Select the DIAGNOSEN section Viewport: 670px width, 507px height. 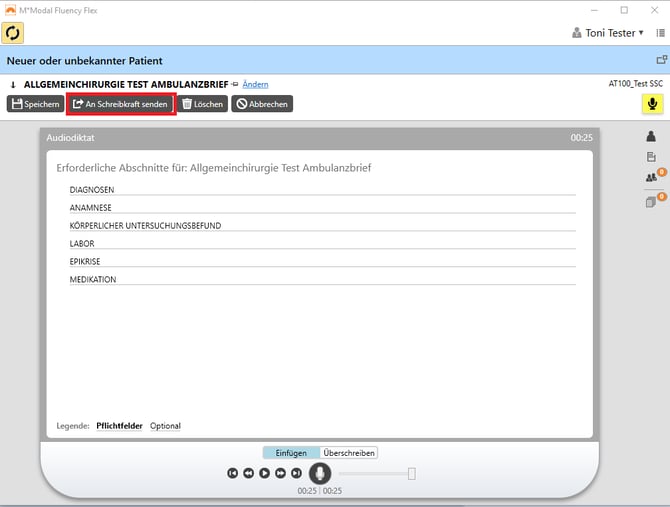click(x=92, y=189)
